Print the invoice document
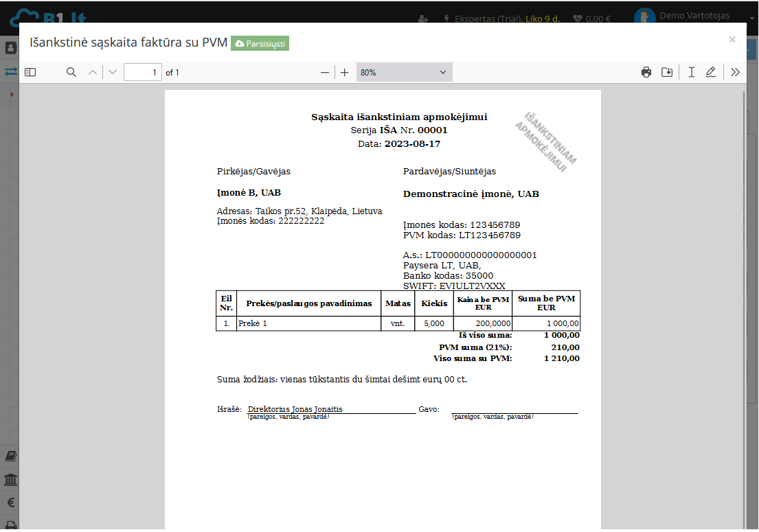 click(646, 72)
